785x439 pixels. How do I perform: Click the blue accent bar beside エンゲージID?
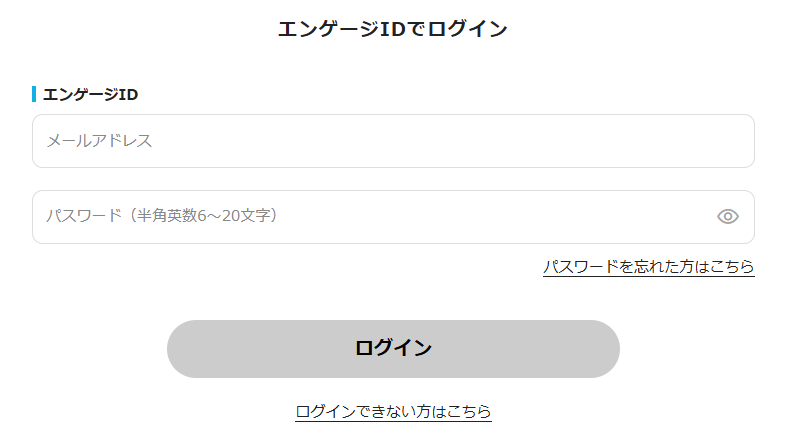(34, 94)
